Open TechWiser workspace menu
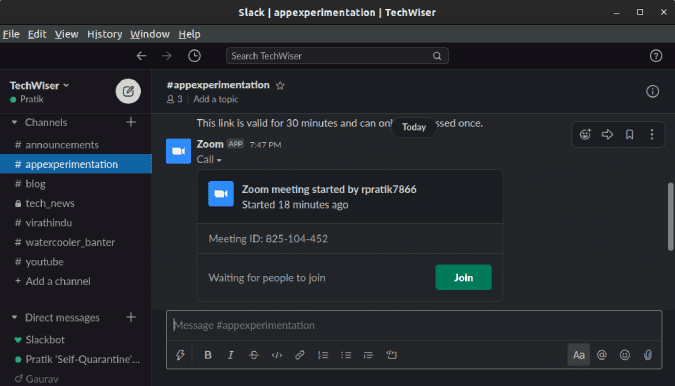This screenshot has height=386, width=675. tap(39, 86)
